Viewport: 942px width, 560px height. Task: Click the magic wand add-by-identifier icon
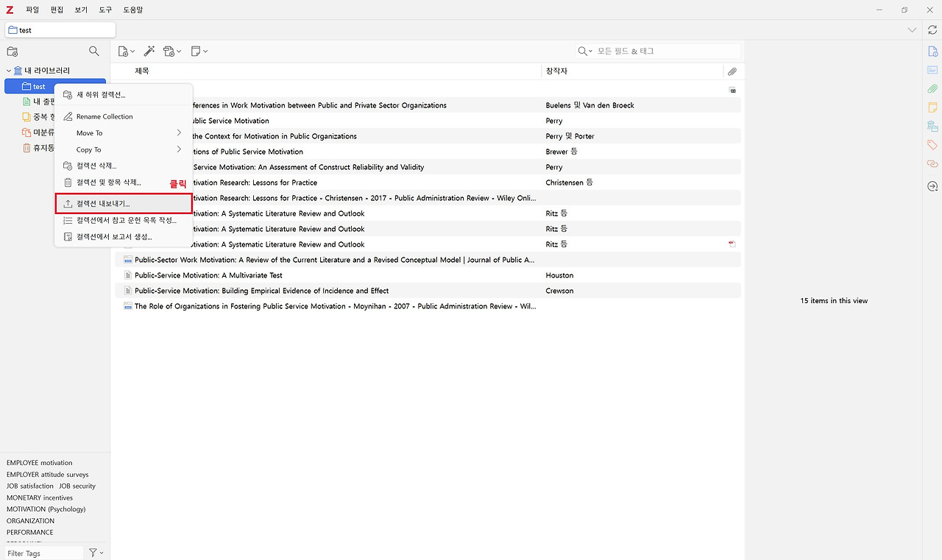click(x=149, y=51)
